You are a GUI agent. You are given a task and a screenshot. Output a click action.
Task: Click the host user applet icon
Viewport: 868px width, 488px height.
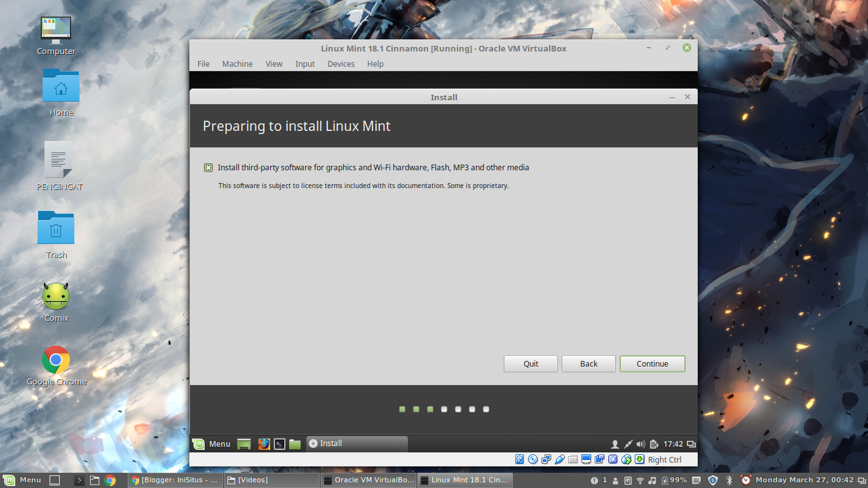615,480
